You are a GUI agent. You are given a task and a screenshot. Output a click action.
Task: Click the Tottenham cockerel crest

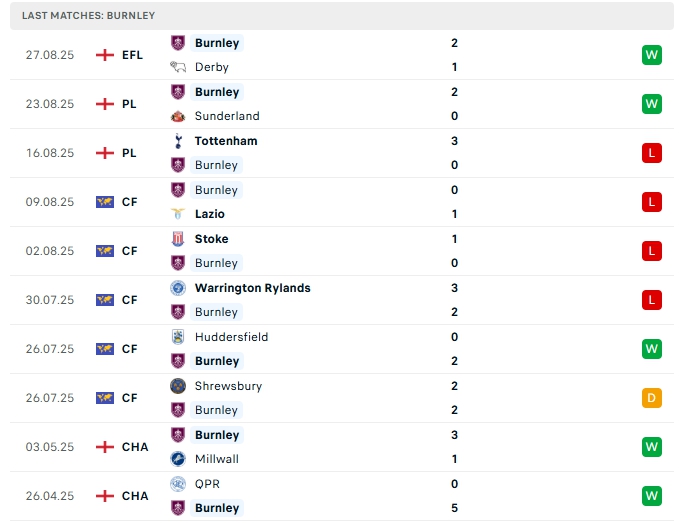pyautogui.click(x=178, y=141)
